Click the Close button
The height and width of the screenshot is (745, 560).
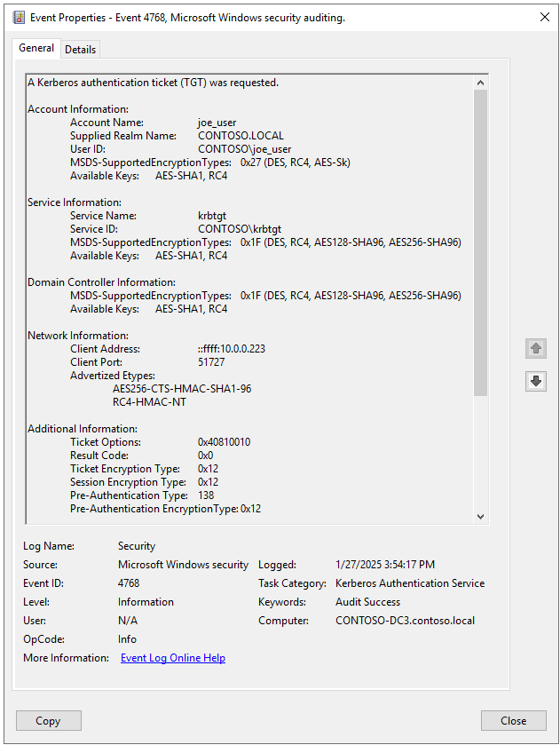coord(514,721)
